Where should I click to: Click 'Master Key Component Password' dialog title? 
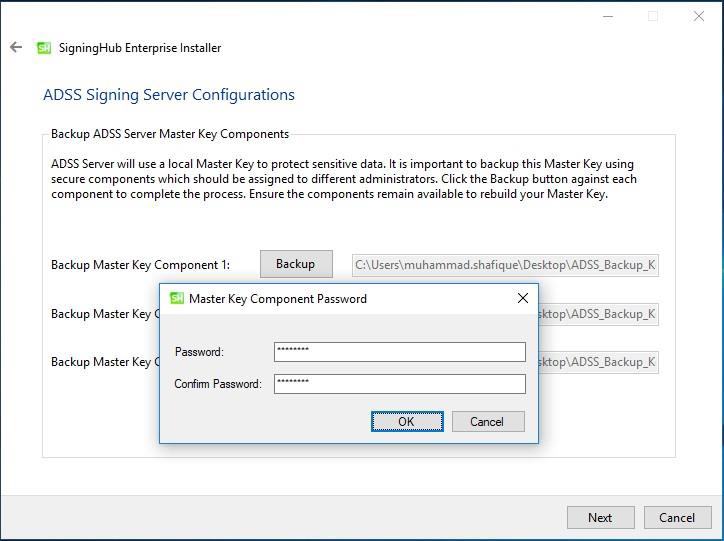[278, 299]
